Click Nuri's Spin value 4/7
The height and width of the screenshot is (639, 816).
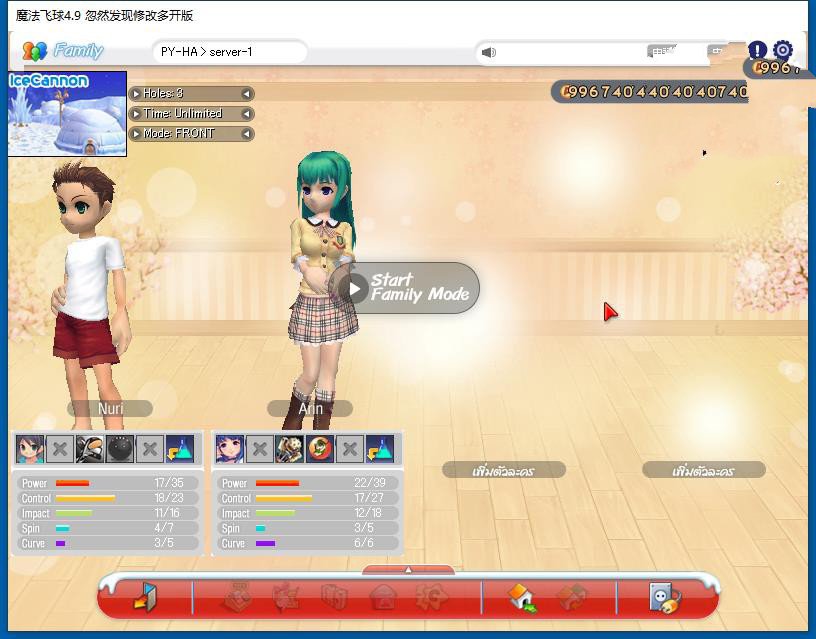[x=164, y=528]
